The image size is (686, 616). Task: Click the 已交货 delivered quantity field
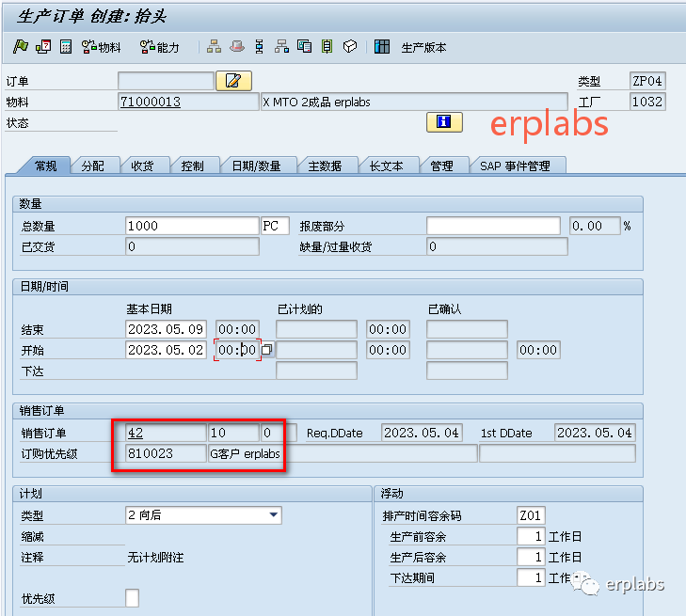[x=192, y=246]
